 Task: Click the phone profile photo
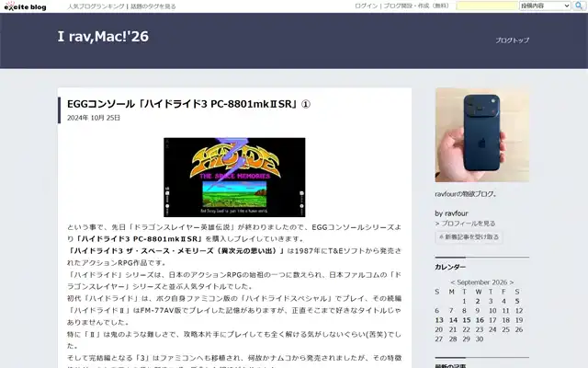click(x=482, y=135)
